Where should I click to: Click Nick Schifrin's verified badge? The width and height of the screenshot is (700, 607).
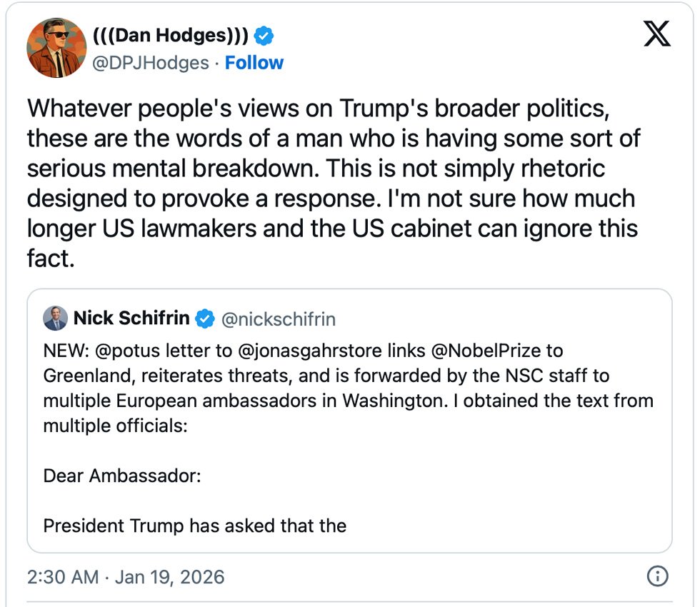[x=205, y=318]
